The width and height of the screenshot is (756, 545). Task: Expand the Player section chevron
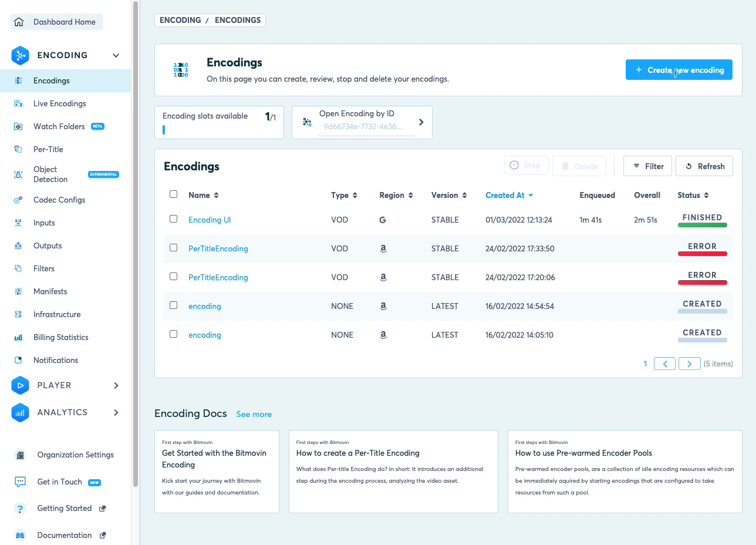116,385
